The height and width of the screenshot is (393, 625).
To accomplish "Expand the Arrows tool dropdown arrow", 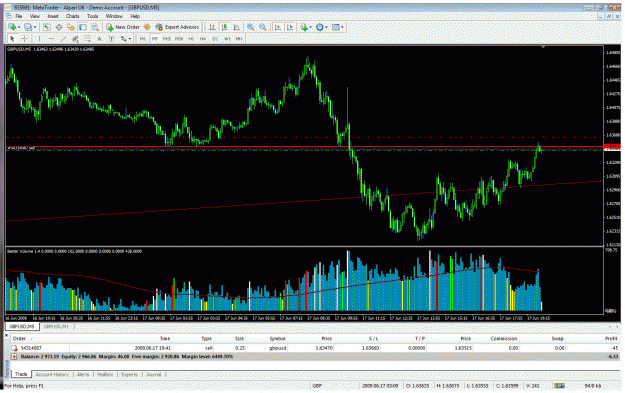I will coord(130,39).
